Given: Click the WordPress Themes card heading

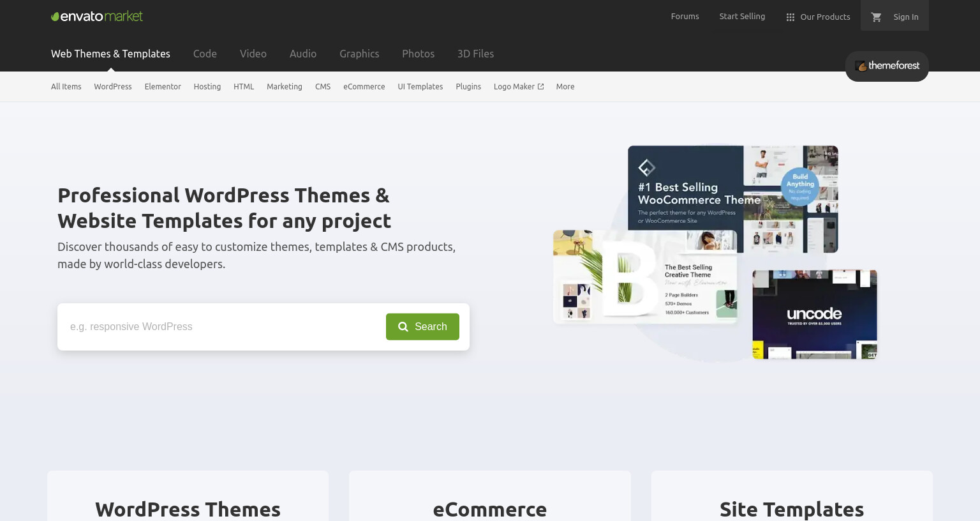Looking at the screenshot, I should point(188,510).
